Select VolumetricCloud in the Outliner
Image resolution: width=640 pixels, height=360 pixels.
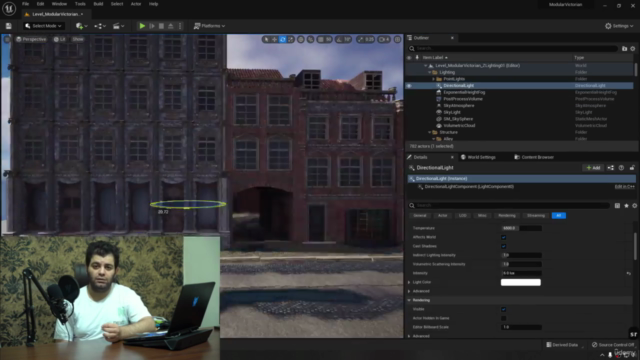(459, 126)
